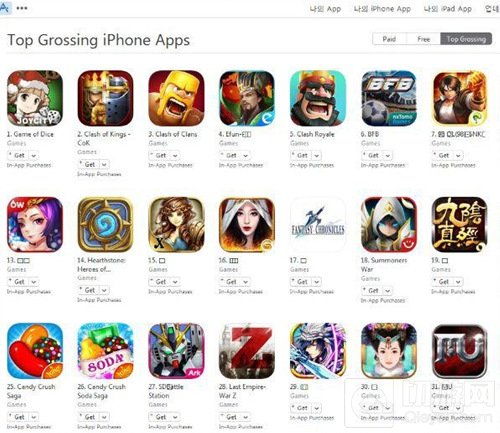
Task: Select the Top Grossing tab
Action: (x=466, y=39)
